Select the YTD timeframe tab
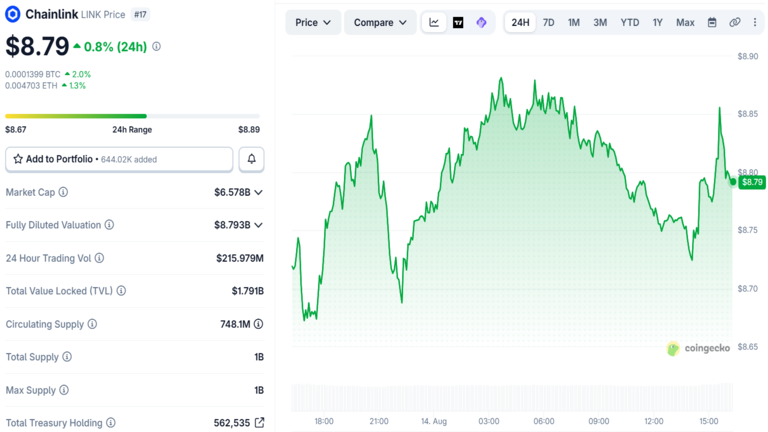 click(x=630, y=23)
